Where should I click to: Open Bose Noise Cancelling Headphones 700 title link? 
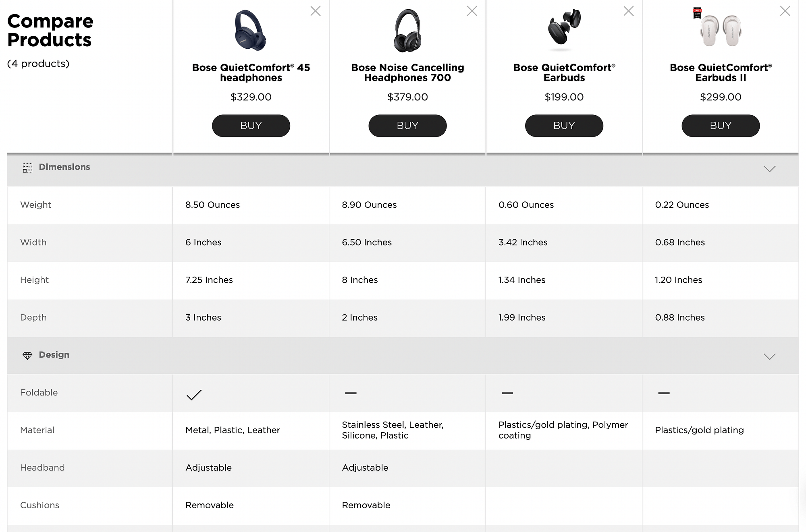point(407,72)
